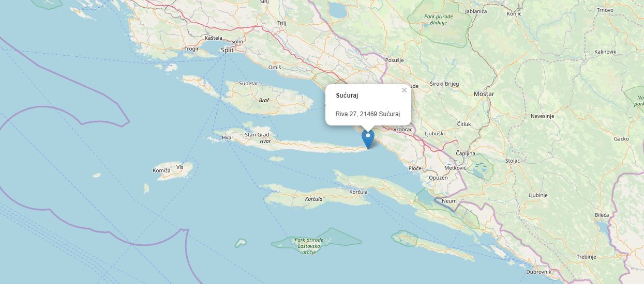
Task: Click the Trogir town label
Action: 191,49
